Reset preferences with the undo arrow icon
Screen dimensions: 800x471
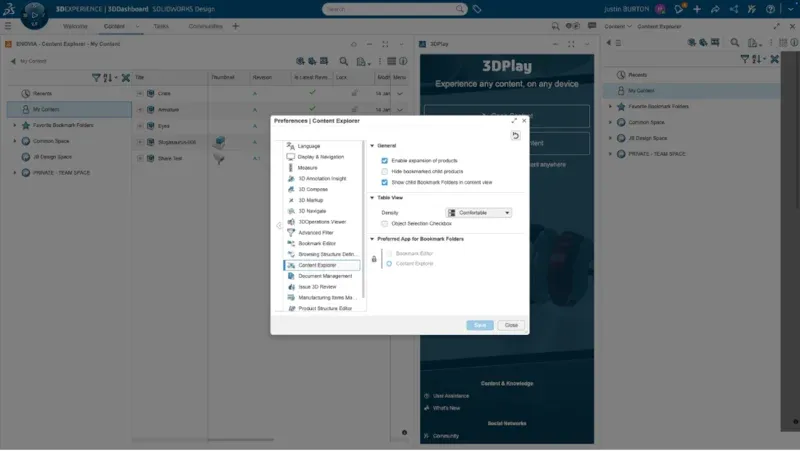515,136
